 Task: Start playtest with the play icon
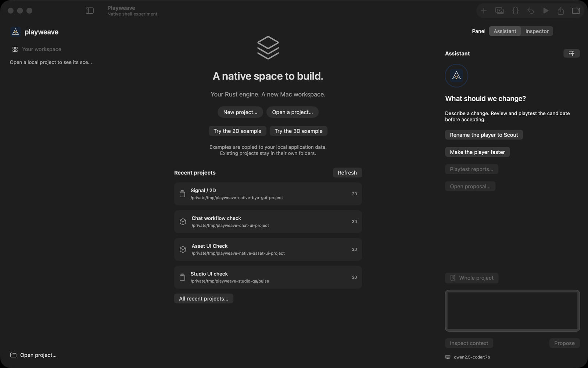pos(546,11)
